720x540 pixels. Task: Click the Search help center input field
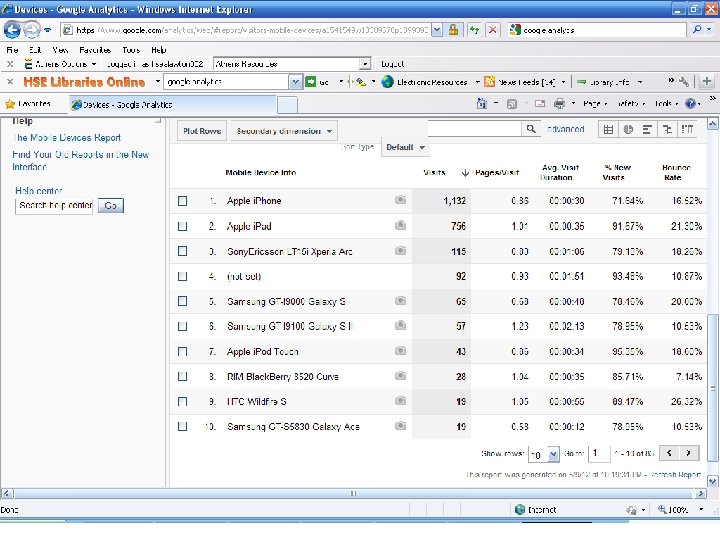click(54, 205)
